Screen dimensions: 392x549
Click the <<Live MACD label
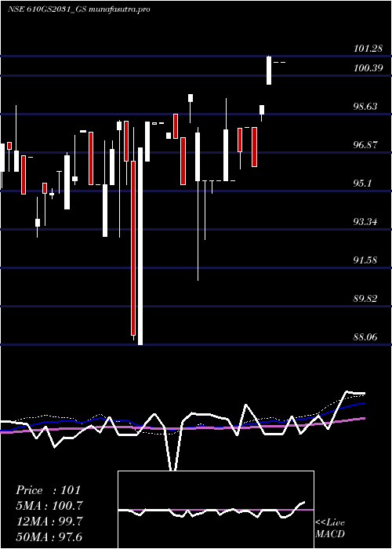click(330, 529)
